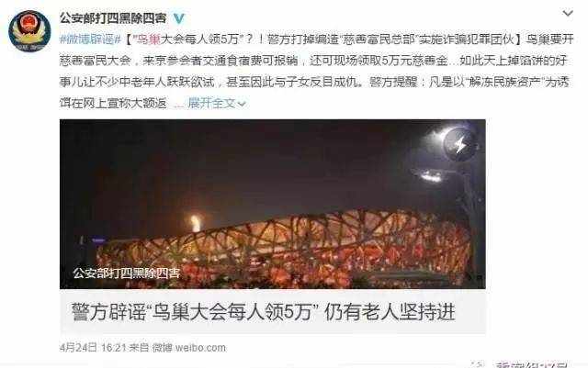Click the cut-off text at bottom right corner
The width and height of the screenshot is (588, 368).
point(531,364)
